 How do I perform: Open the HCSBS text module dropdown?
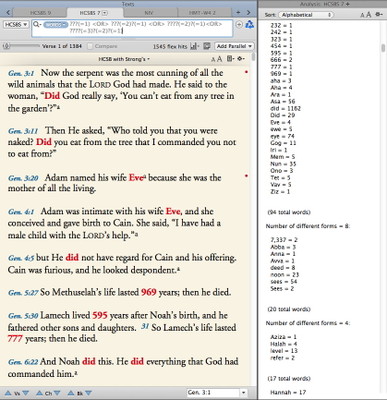(16, 24)
